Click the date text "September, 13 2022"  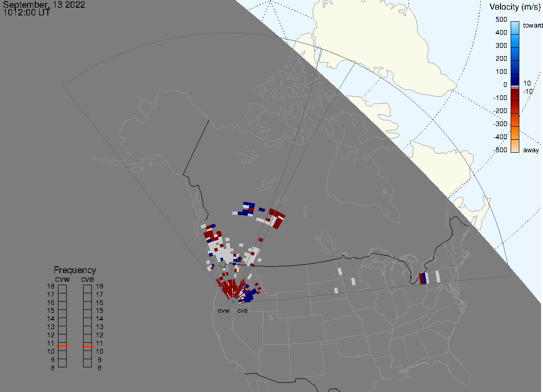tap(44, 4)
